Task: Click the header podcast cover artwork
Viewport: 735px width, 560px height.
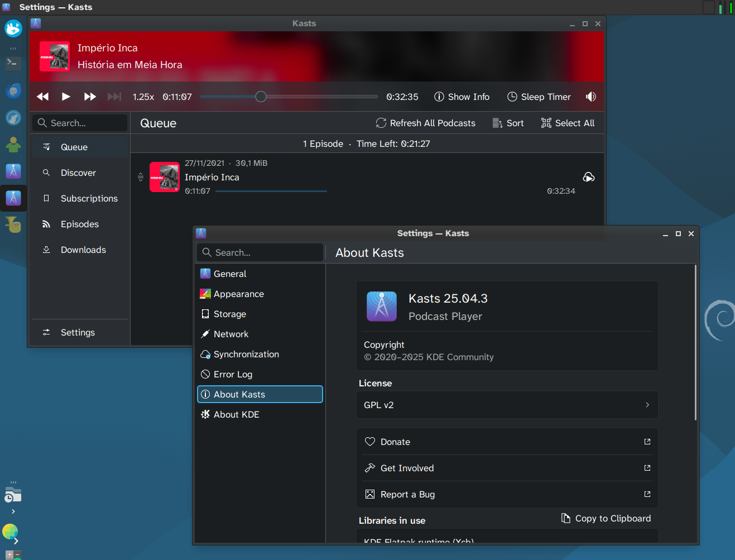Action: tap(55, 56)
